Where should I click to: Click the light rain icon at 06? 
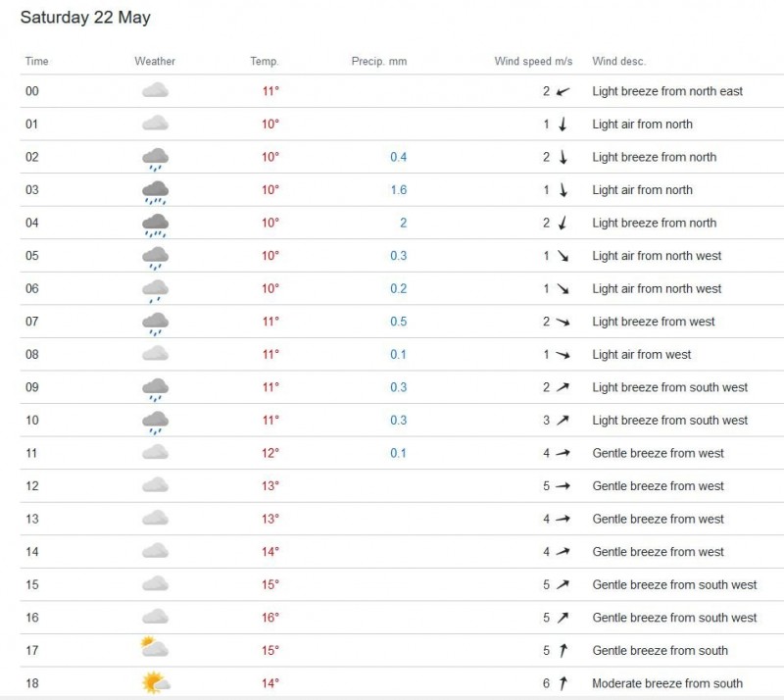tap(155, 289)
